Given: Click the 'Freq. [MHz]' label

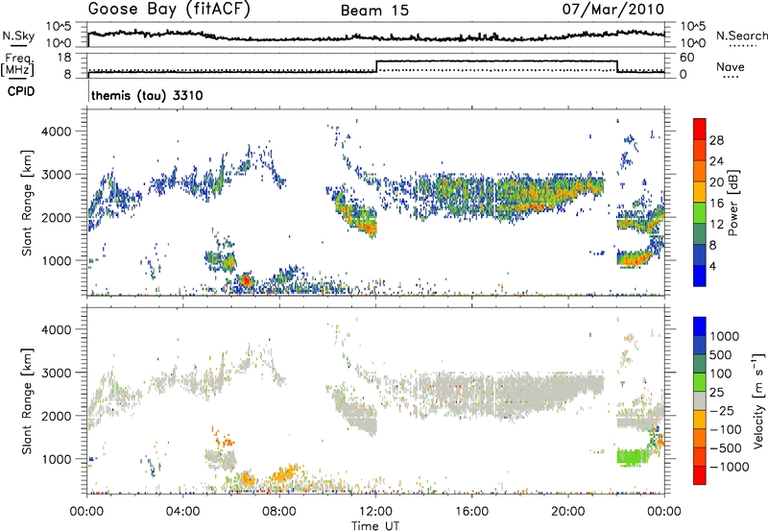Looking at the screenshot, I should [x=18, y=64].
